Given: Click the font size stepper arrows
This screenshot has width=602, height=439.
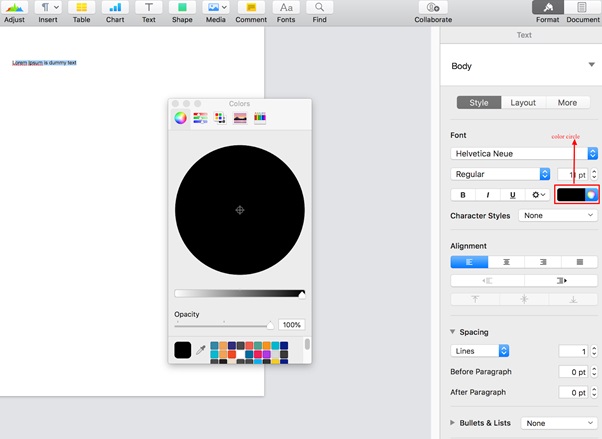Looking at the screenshot, I should 594,175.
